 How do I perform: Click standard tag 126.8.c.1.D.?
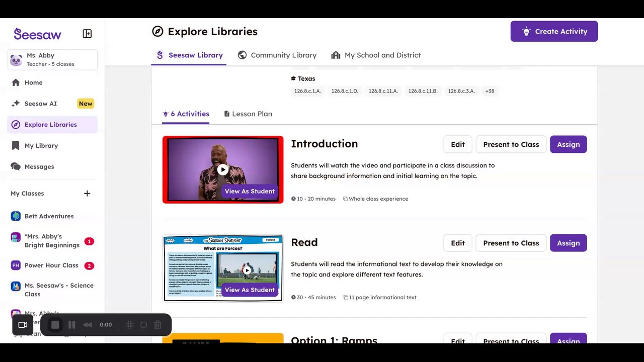click(x=345, y=91)
